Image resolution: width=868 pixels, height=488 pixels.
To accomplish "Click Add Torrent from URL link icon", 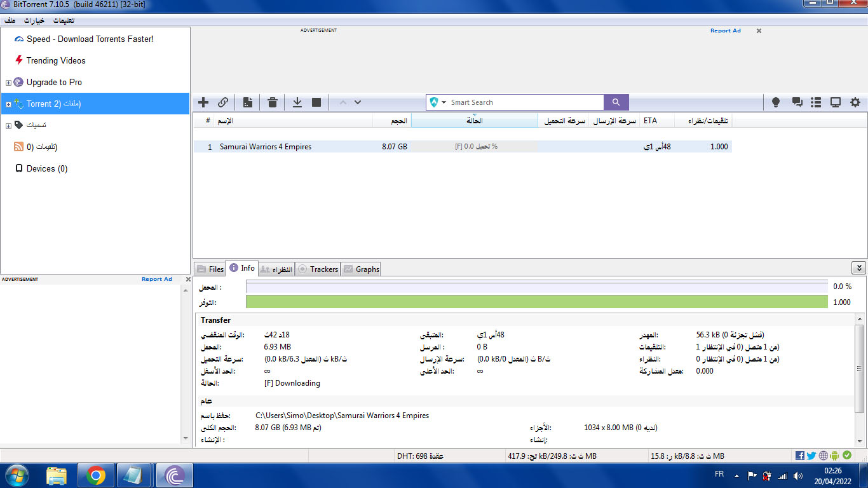I will coord(223,102).
